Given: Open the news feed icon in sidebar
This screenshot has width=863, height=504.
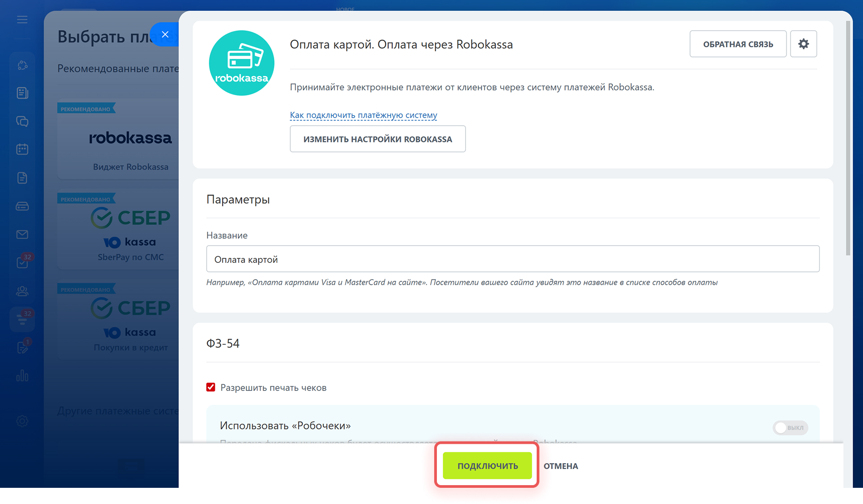Looking at the screenshot, I should click(22, 93).
